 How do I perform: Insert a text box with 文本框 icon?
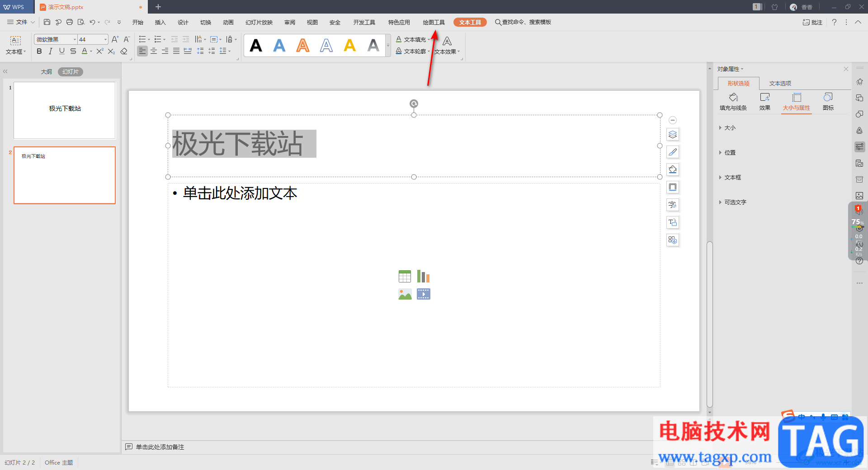(15, 45)
